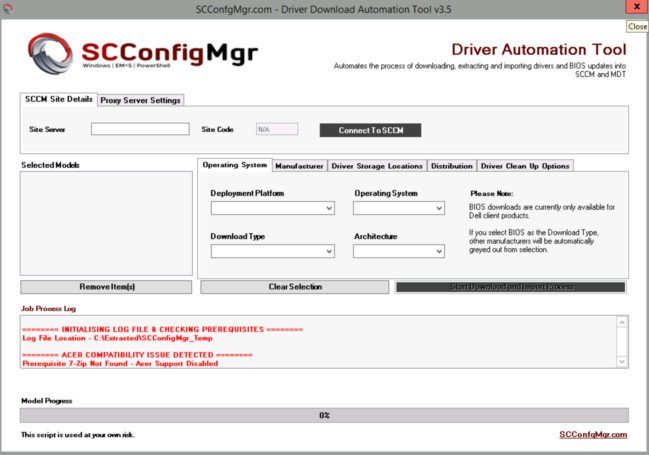Click the Remove Item(s) button
649x455 pixels.
(x=106, y=286)
